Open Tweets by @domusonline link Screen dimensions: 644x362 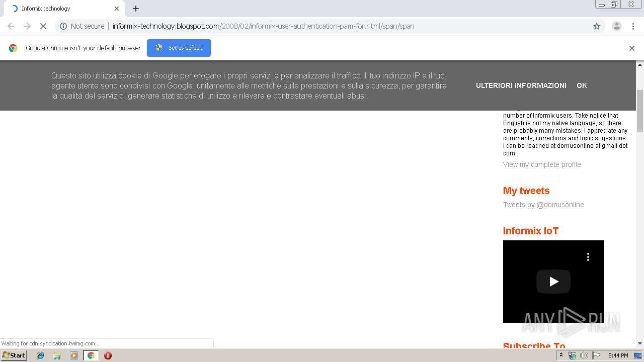tap(543, 205)
